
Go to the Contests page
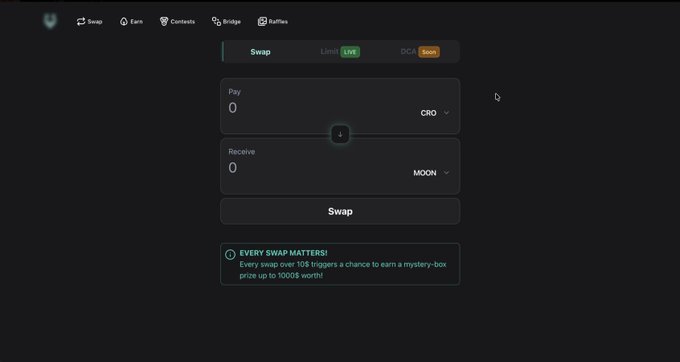[x=177, y=22]
